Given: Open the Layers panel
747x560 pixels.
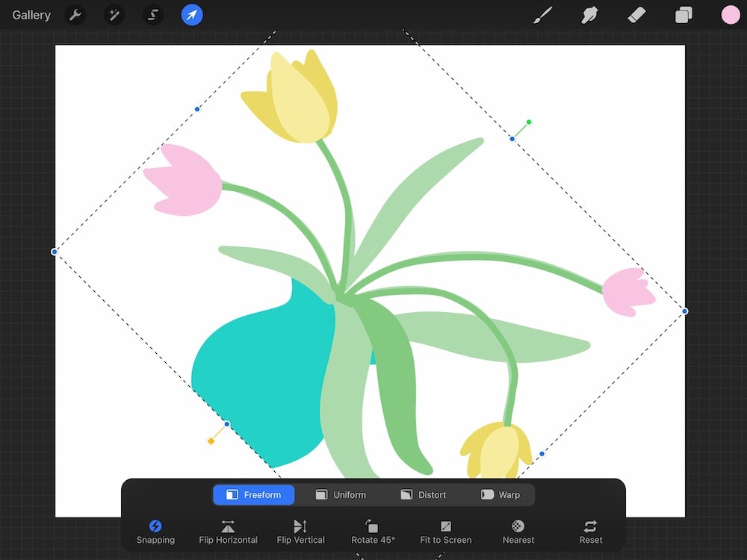Looking at the screenshot, I should [x=684, y=15].
